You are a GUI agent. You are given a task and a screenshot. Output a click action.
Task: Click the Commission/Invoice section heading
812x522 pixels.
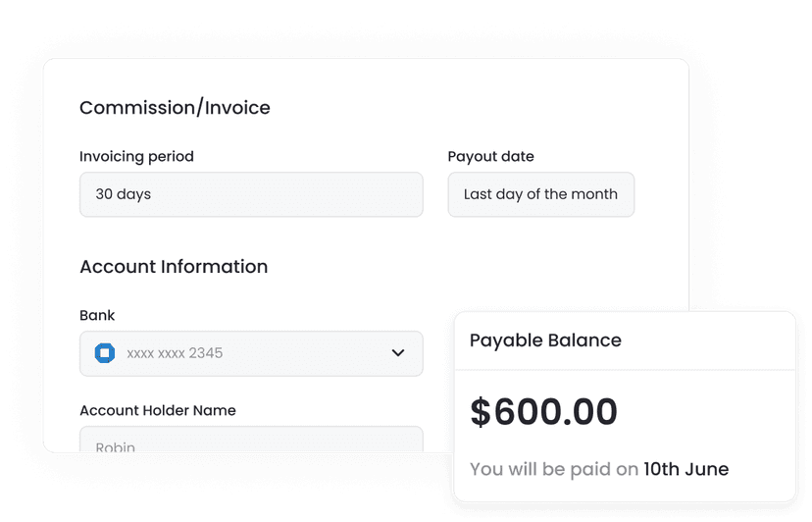(x=175, y=108)
